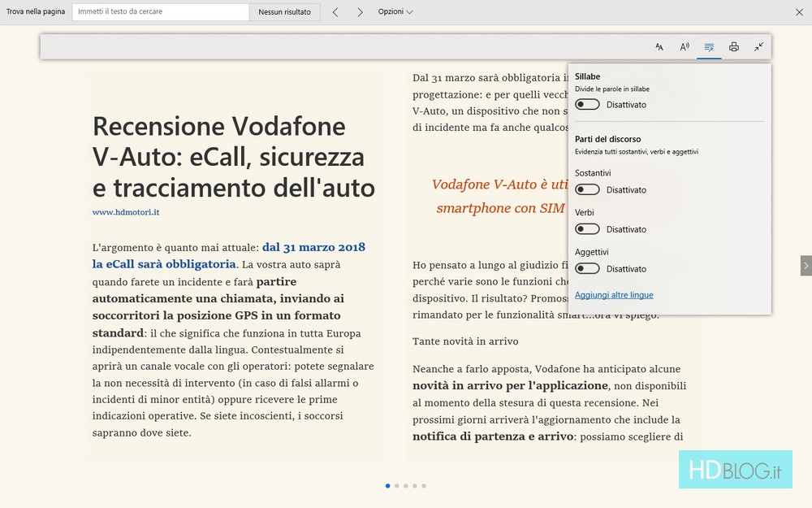Click the orange Vodafone V-Auto quote text
This screenshot has width=812, height=508.
(x=499, y=196)
